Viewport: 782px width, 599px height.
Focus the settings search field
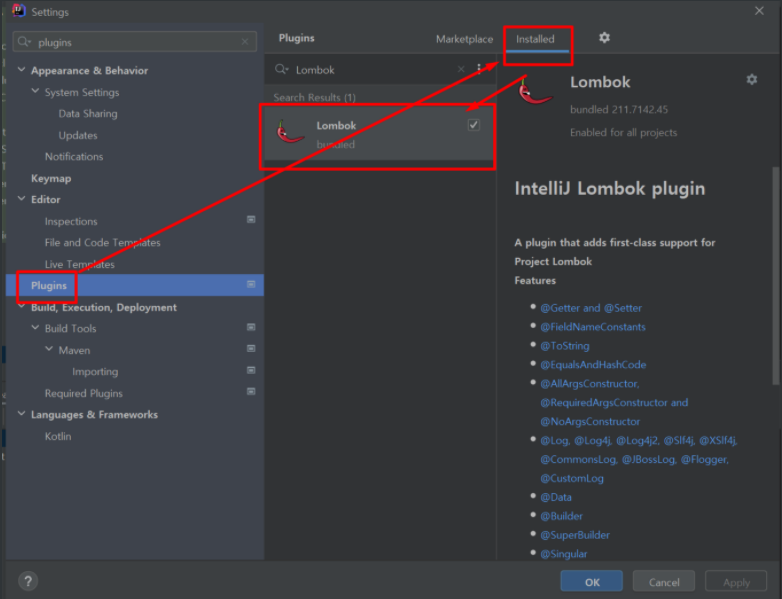pyautogui.click(x=135, y=42)
